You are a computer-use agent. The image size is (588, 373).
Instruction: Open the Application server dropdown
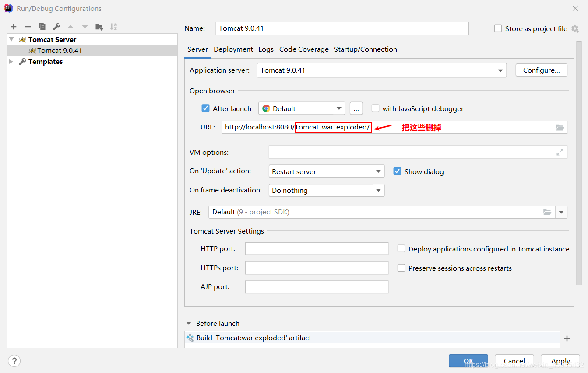click(x=381, y=70)
